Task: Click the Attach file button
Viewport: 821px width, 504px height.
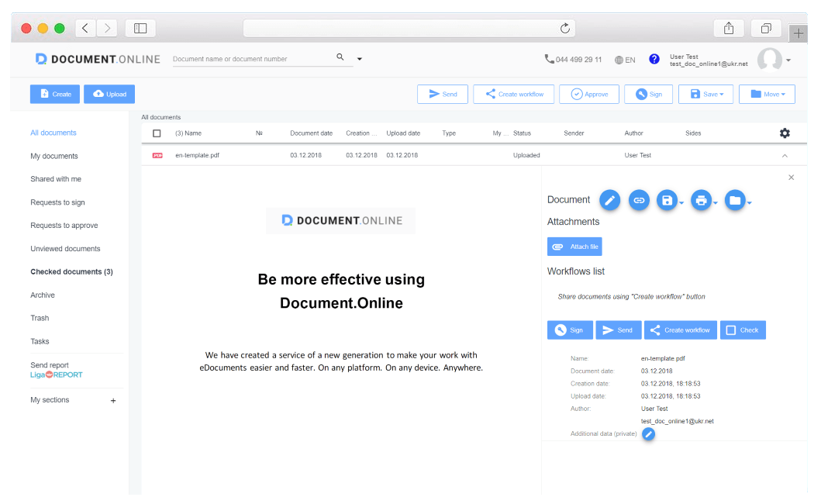Action: [574, 247]
